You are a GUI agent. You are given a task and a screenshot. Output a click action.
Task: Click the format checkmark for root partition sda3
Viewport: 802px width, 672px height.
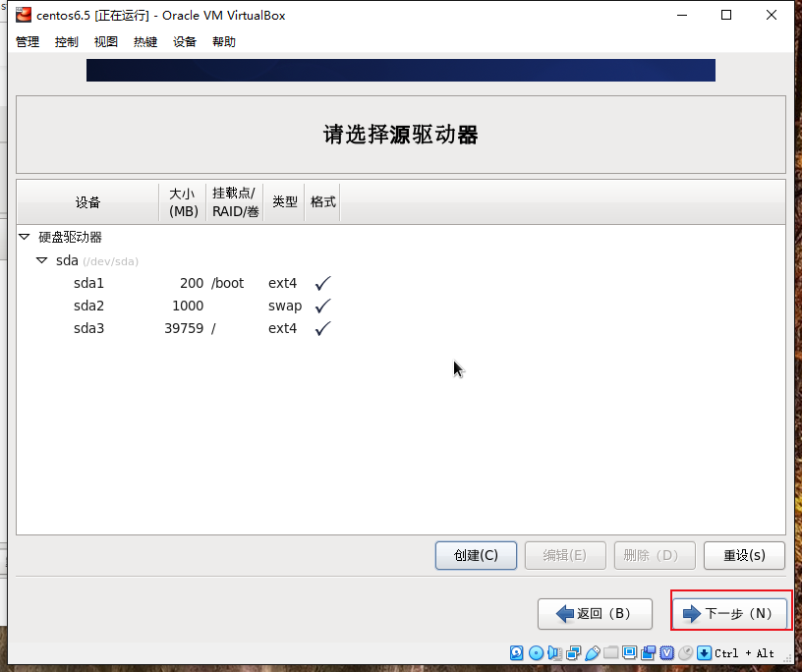pos(322,328)
